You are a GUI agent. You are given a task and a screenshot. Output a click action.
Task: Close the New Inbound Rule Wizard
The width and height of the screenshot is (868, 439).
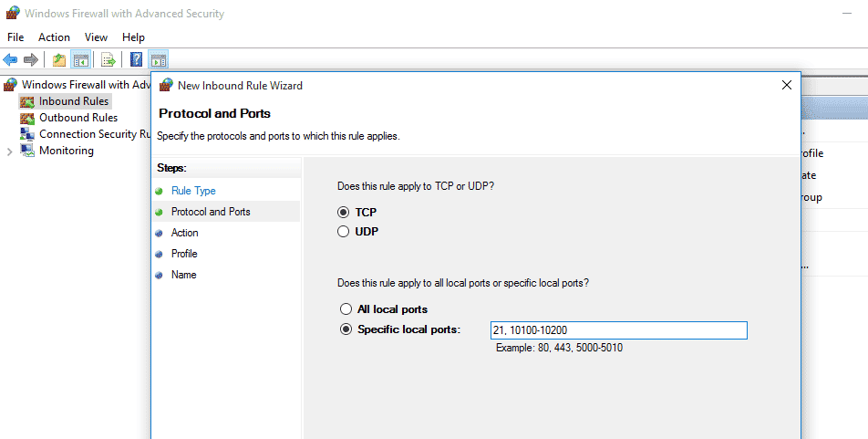(787, 85)
